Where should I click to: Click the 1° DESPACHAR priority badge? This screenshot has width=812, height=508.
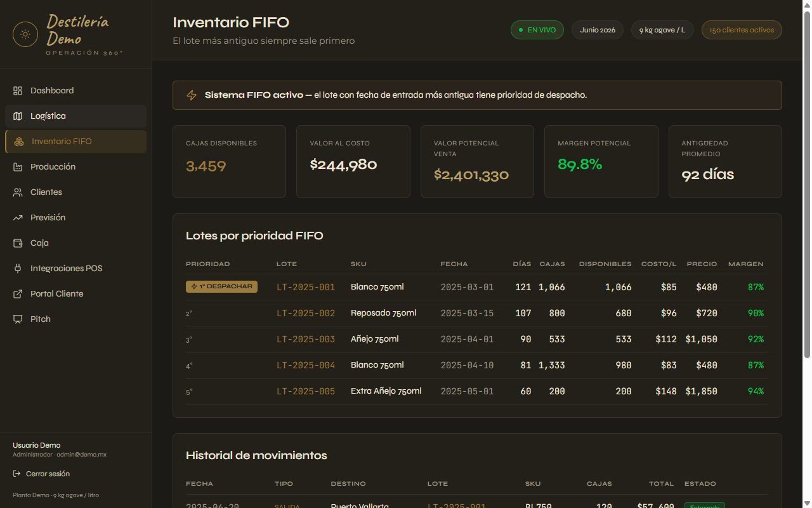221,286
